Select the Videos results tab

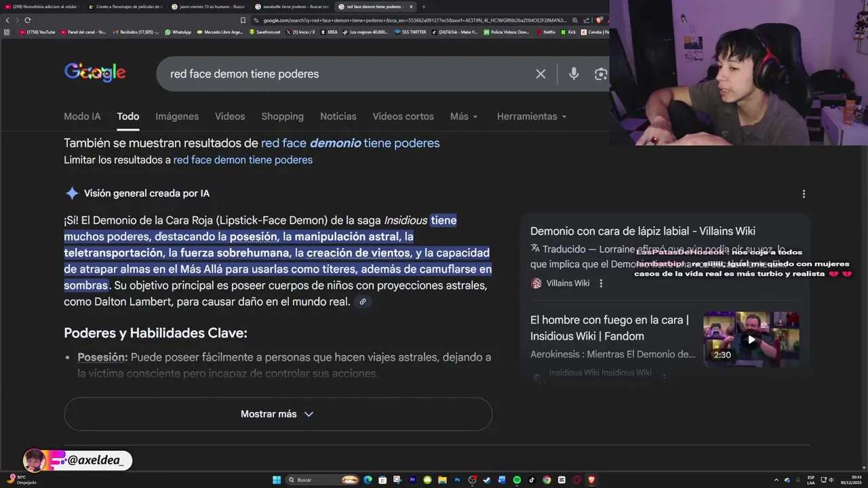pyautogui.click(x=230, y=117)
